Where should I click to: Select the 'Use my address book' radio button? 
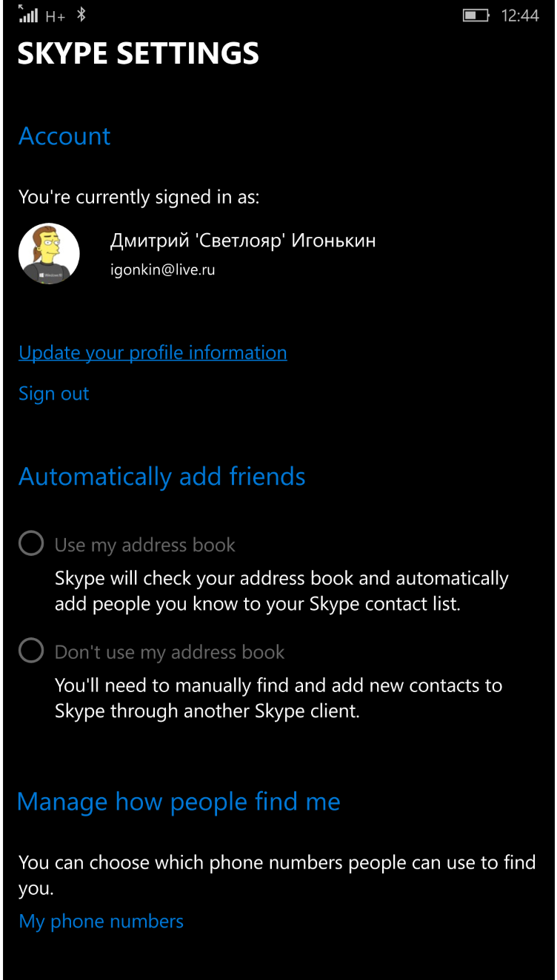click(x=31, y=544)
